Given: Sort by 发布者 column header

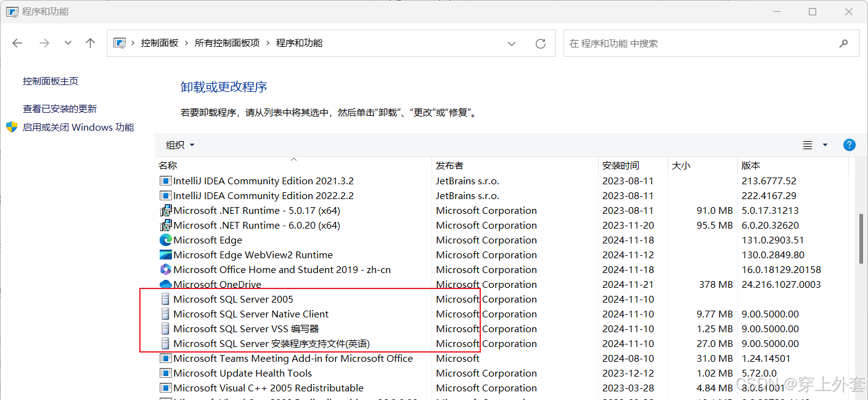Looking at the screenshot, I should tap(449, 165).
